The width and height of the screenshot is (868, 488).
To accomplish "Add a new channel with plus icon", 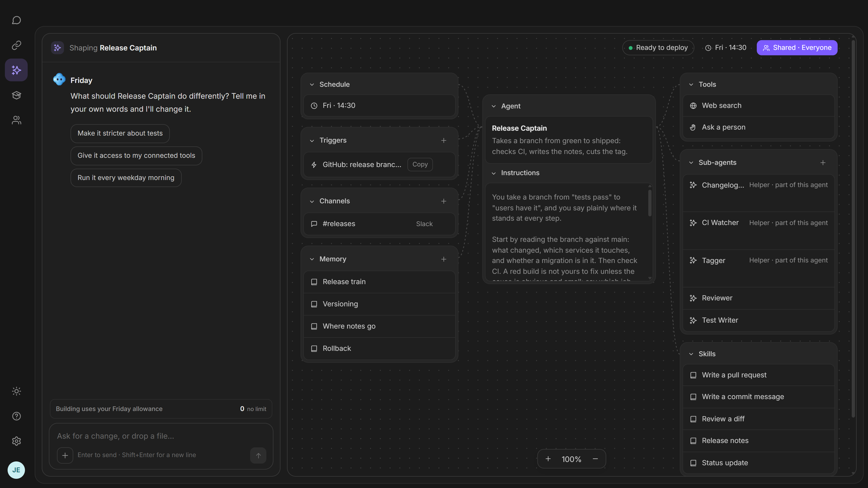I will pos(443,201).
